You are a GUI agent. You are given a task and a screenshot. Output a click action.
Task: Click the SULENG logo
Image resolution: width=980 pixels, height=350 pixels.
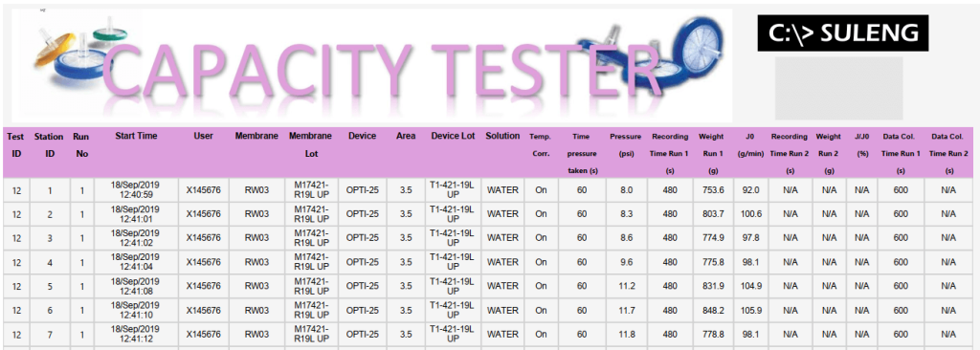click(x=842, y=33)
